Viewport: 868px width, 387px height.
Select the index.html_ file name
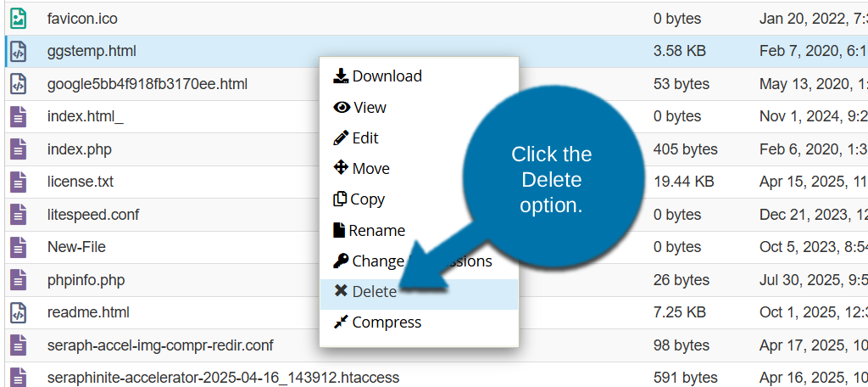85,116
